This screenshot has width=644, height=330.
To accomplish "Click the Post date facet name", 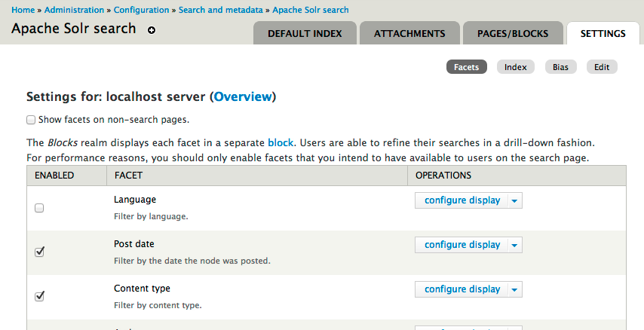I will (x=134, y=244).
